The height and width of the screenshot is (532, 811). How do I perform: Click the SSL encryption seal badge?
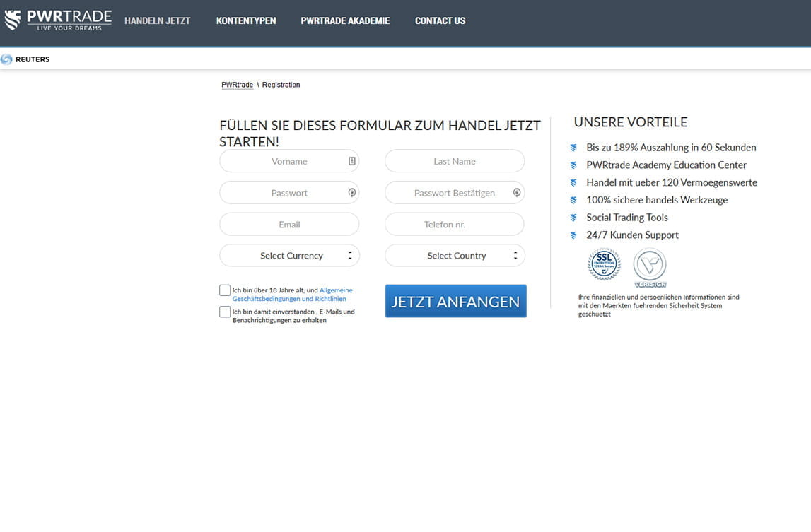pyautogui.click(x=604, y=264)
